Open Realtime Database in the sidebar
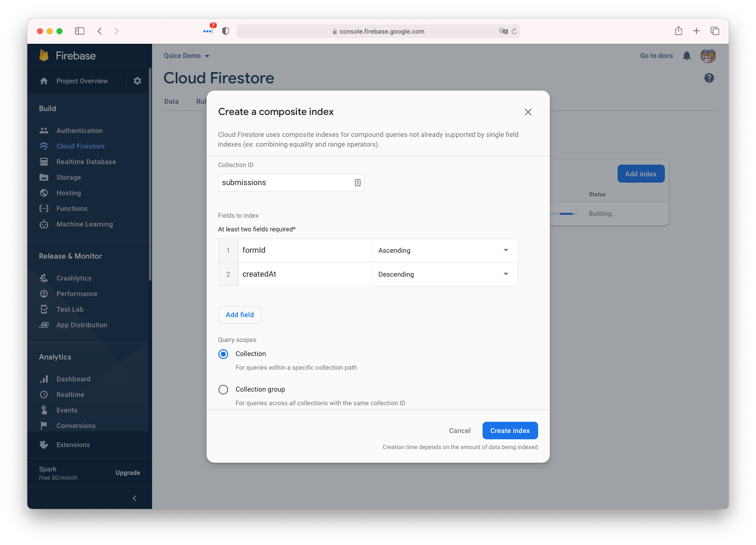This screenshot has height=545, width=756. (x=86, y=162)
